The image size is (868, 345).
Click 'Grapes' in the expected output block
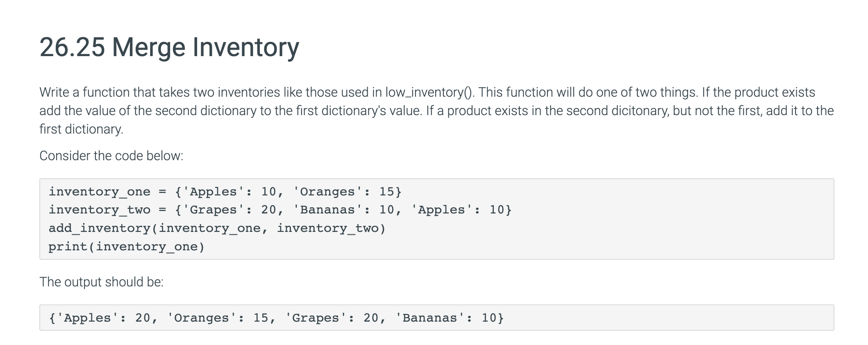(315, 318)
